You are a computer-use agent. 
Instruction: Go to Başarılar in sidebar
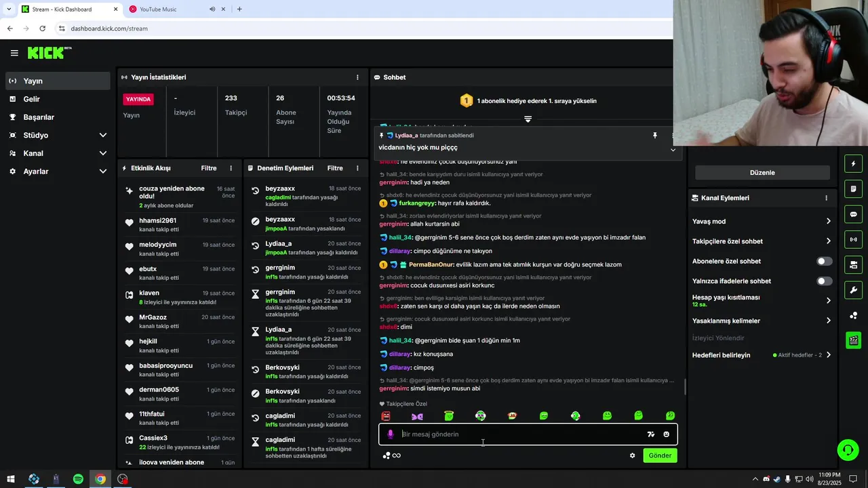[58, 117]
